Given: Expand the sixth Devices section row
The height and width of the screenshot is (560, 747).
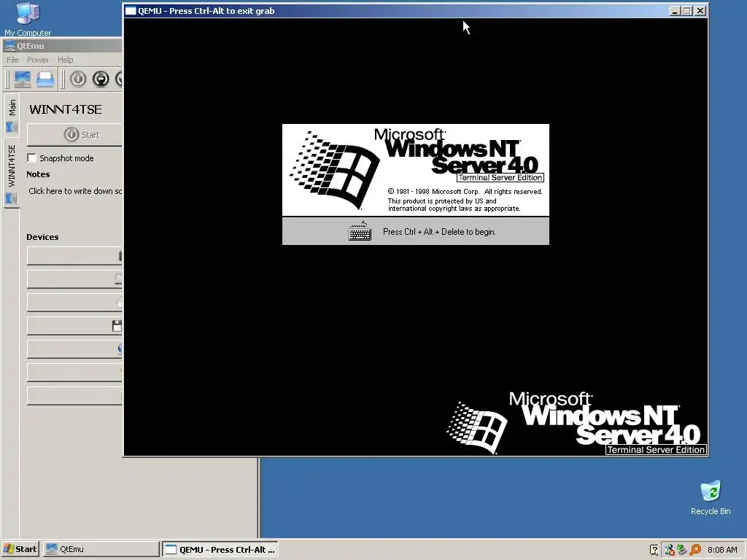Looking at the screenshot, I should pos(75,373).
